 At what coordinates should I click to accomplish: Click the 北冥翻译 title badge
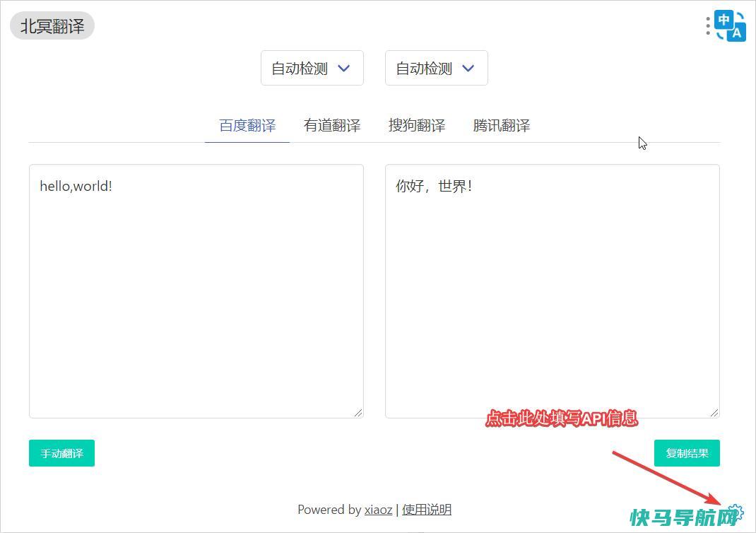[52, 26]
